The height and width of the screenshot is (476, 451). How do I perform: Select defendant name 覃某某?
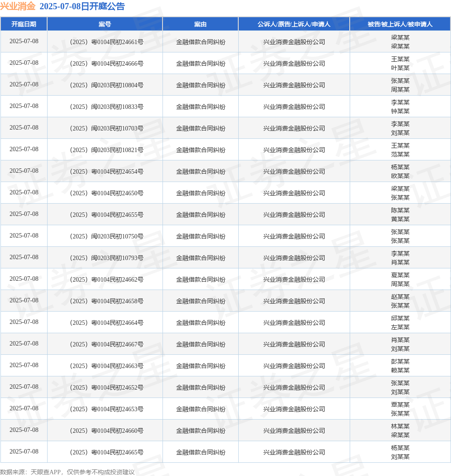(x=400, y=404)
